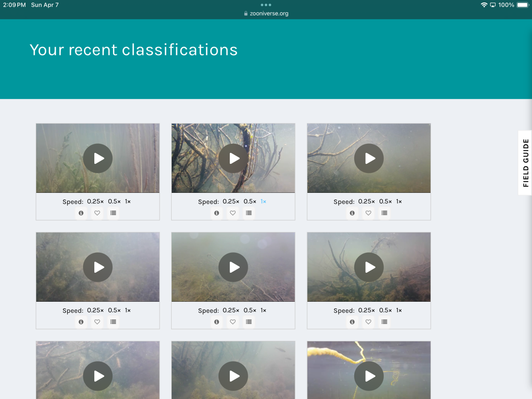Select 0.25× speed on middle-row center video
532x399 pixels.
coord(231,310)
